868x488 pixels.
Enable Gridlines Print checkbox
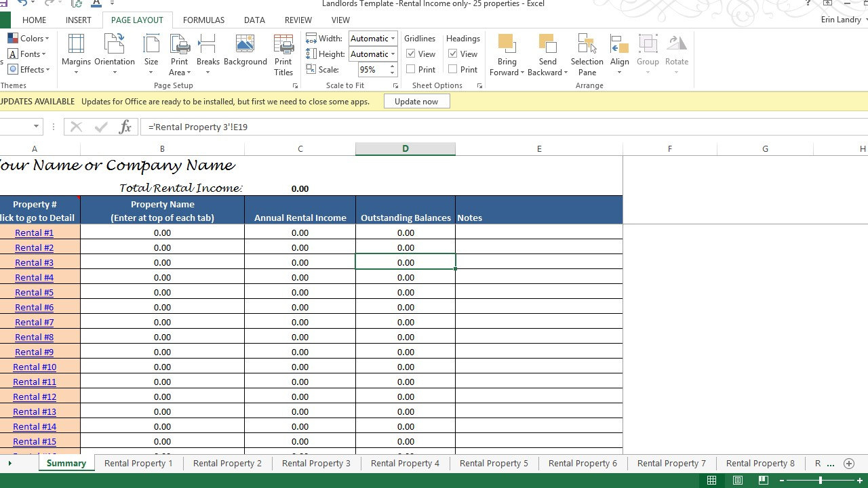pos(411,70)
